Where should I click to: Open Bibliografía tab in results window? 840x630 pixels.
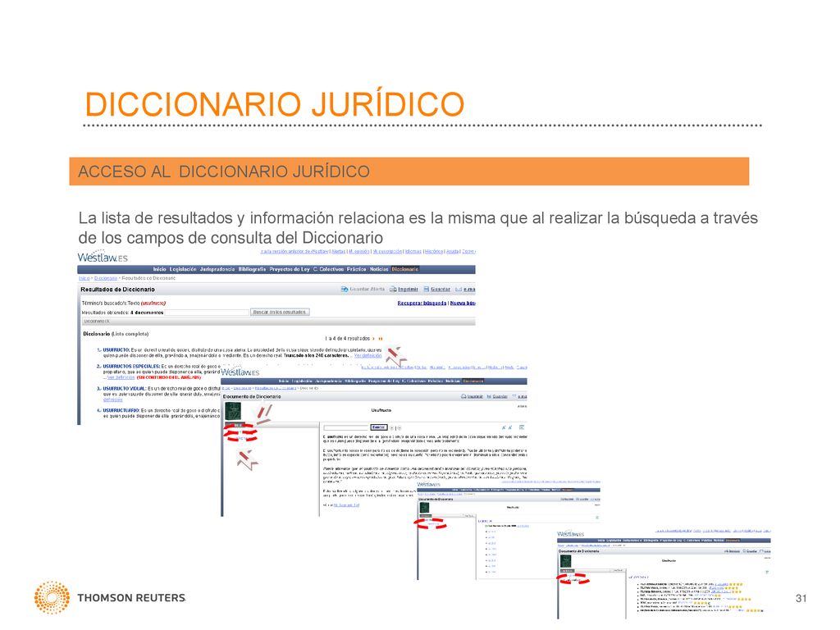[x=252, y=269]
